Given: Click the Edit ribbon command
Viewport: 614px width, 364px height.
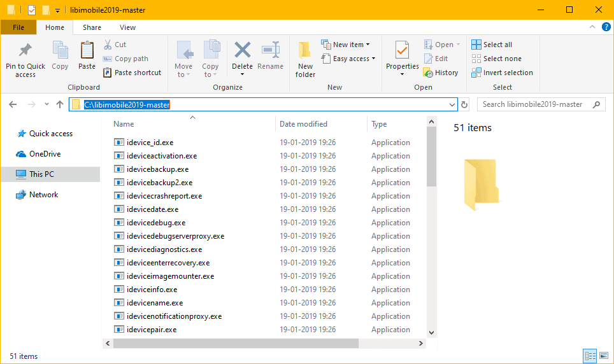Looking at the screenshot, I should tap(436, 59).
